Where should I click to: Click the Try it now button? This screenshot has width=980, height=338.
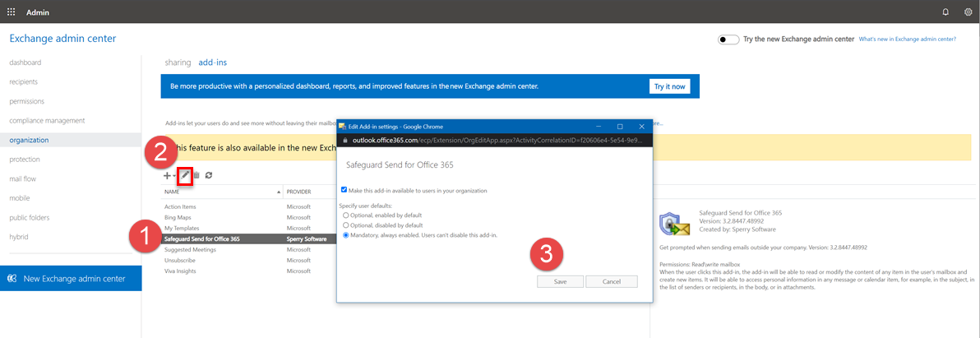click(x=669, y=86)
